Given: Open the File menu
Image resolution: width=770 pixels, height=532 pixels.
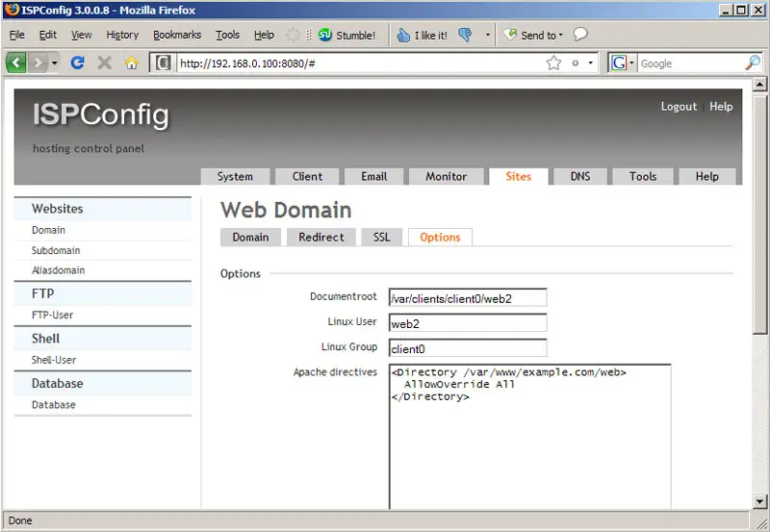Looking at the screenshot, I should click(x=16, y=35).
